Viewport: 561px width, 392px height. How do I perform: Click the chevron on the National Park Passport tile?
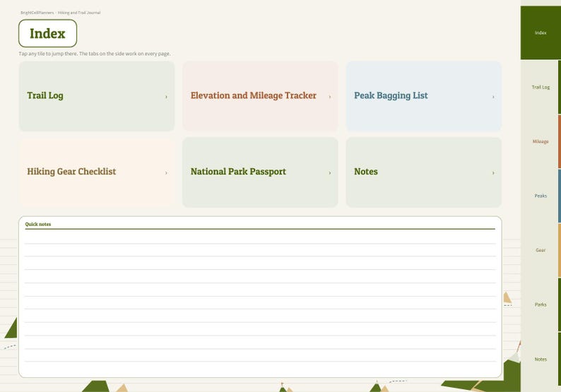coord(329,173)
